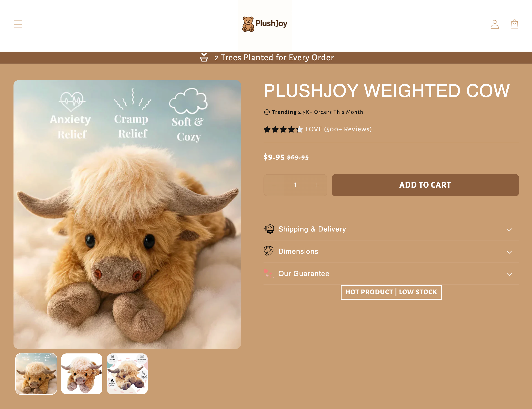Image resolution: width=532 pixels, height=409 pixels.
Task: Open the hamburger navigation menu
Action: pyautogui.click(x=18, y=24)
